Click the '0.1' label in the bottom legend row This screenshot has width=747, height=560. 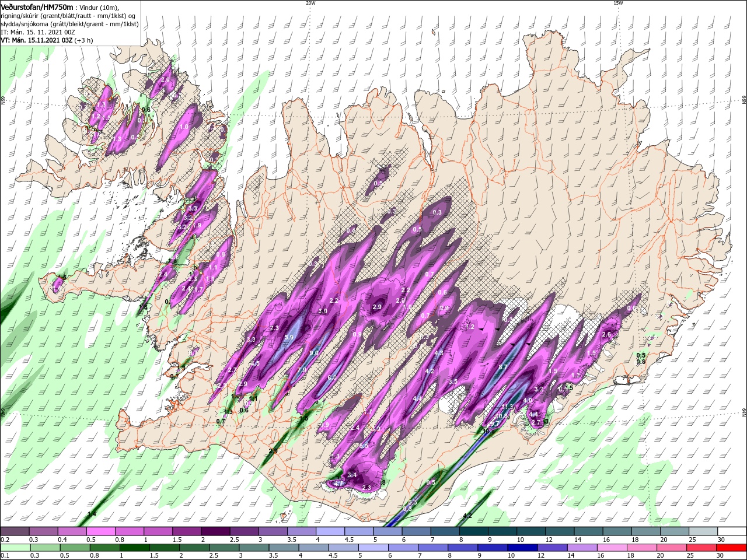tap(5, 555)
